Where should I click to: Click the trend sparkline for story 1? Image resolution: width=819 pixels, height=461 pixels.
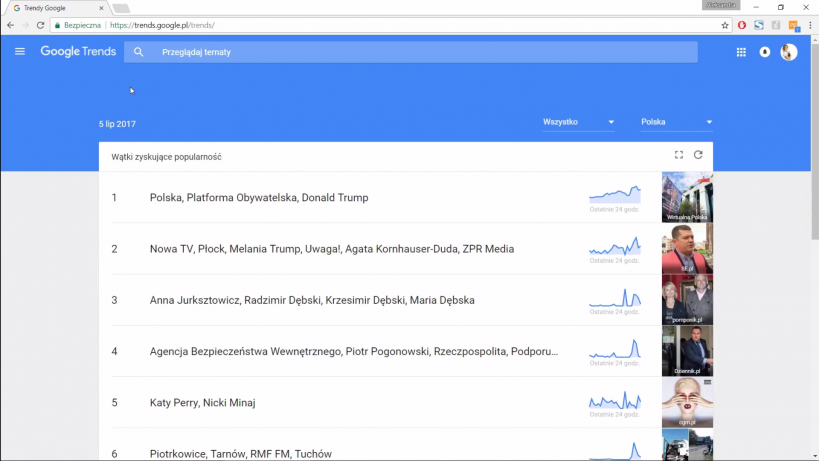615,194
